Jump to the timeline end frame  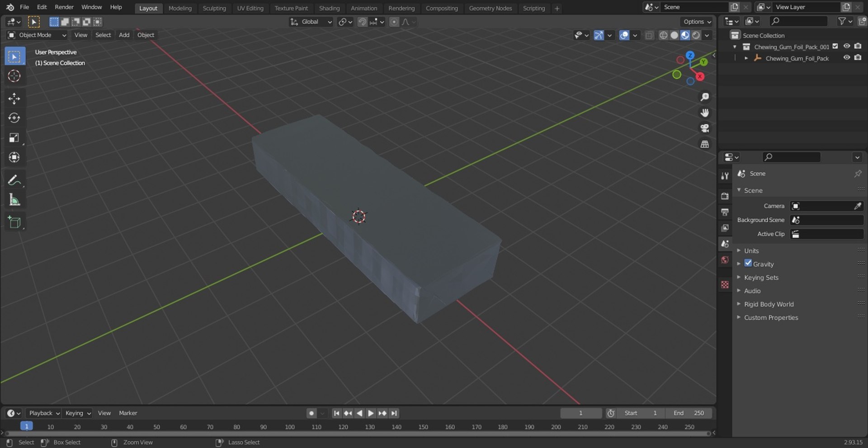394,413
